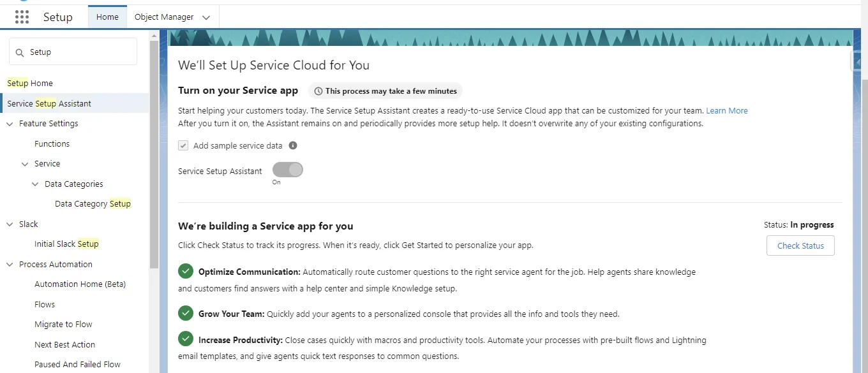Viewport: 868px width, 373px height.
Task: Click the clock icon in the process notice
Action: click(318, 91)
